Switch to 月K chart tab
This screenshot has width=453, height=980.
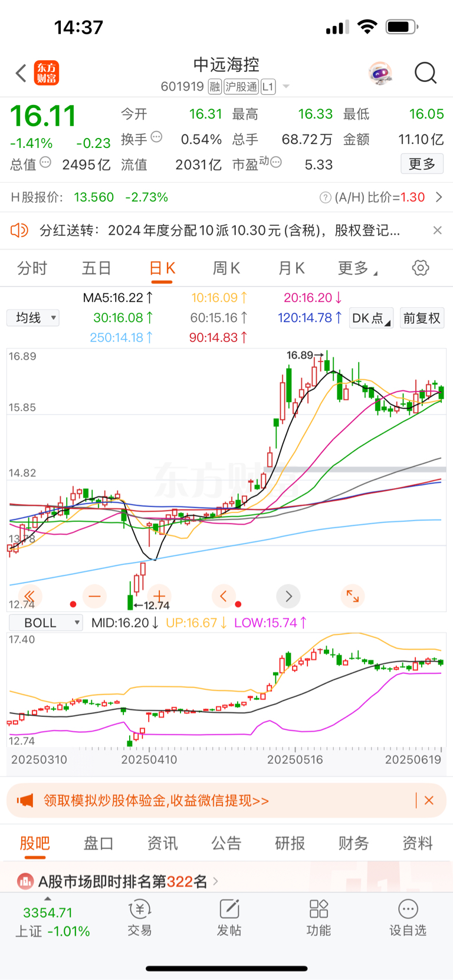291,268
